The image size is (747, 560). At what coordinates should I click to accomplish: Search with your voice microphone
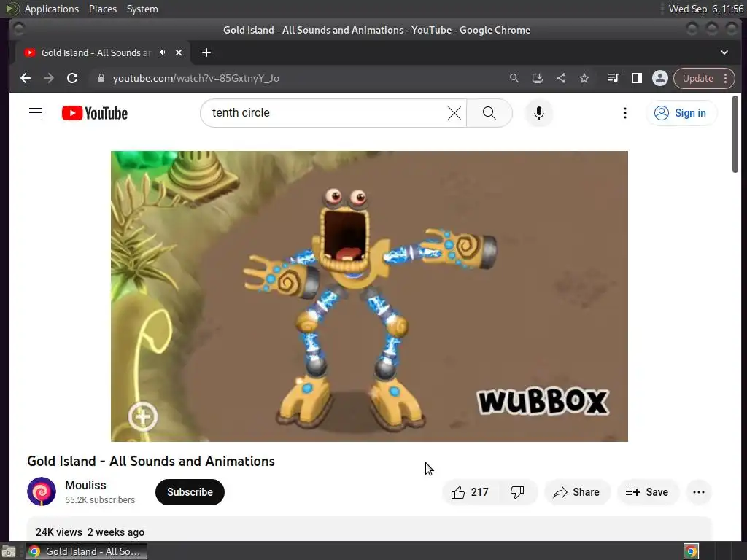539,113
